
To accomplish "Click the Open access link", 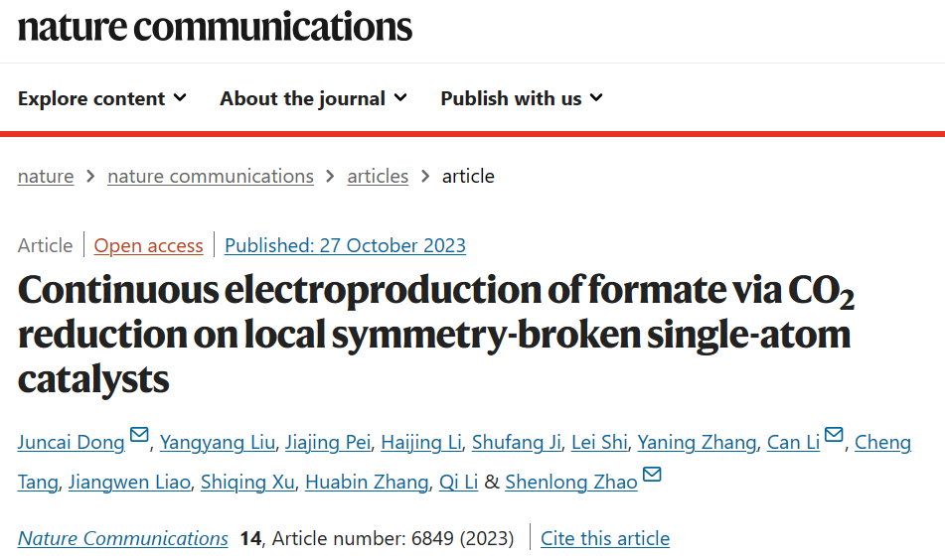I will coord(148,245).
